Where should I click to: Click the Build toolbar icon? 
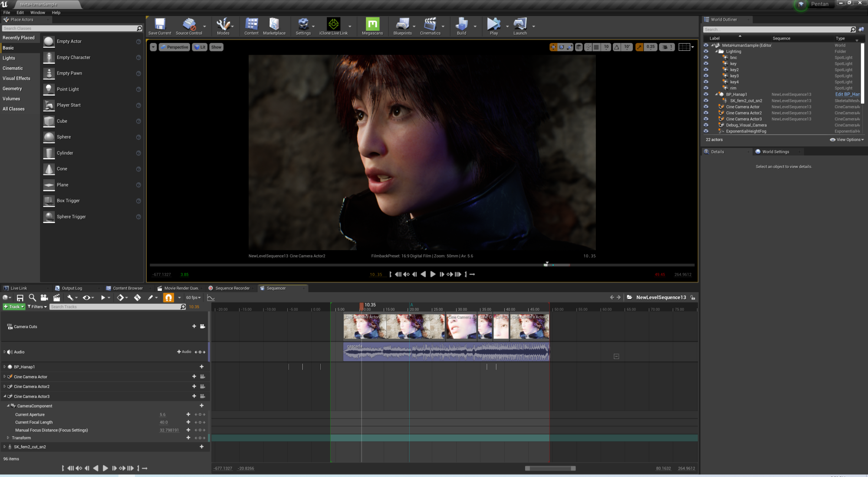[461, 26]
